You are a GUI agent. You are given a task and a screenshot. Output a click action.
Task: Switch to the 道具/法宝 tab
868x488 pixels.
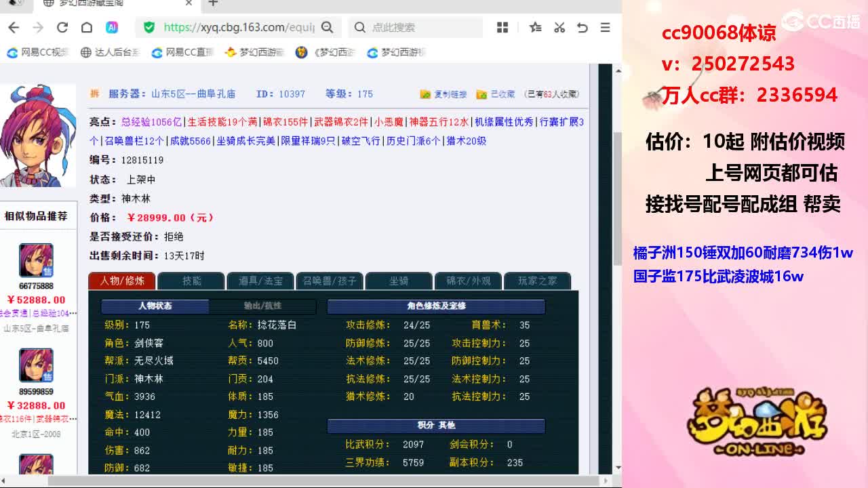point(261,281)
